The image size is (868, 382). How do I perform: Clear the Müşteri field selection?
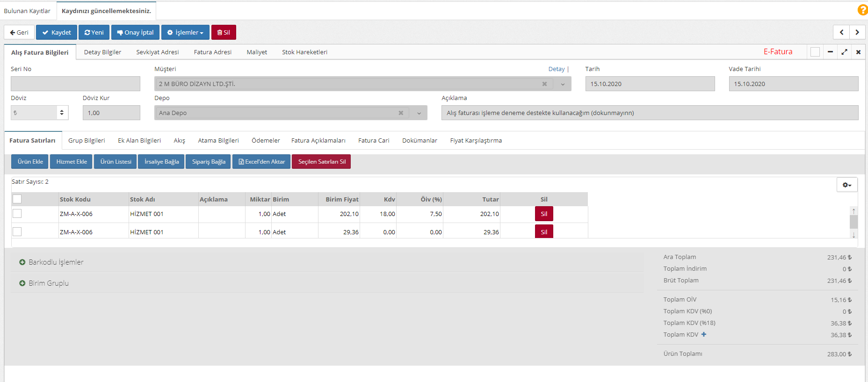click(544, 84)
